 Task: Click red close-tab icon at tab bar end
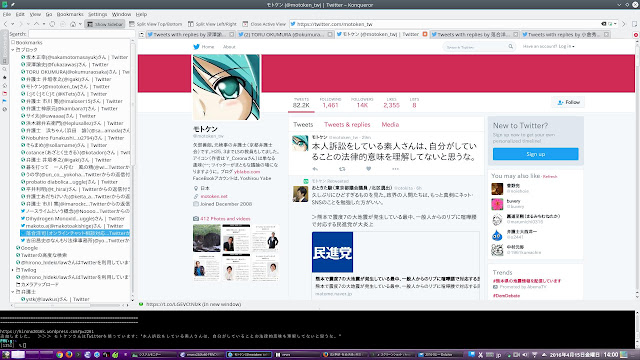636,35
